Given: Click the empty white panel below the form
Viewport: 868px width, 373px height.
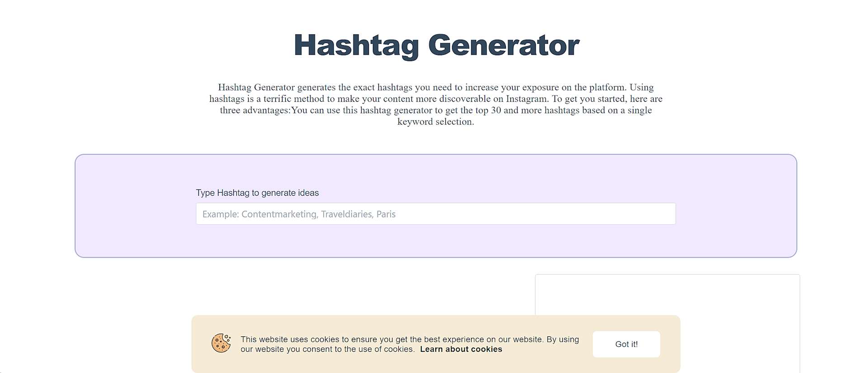Looking at the screenshot, I should pos(667,294).
